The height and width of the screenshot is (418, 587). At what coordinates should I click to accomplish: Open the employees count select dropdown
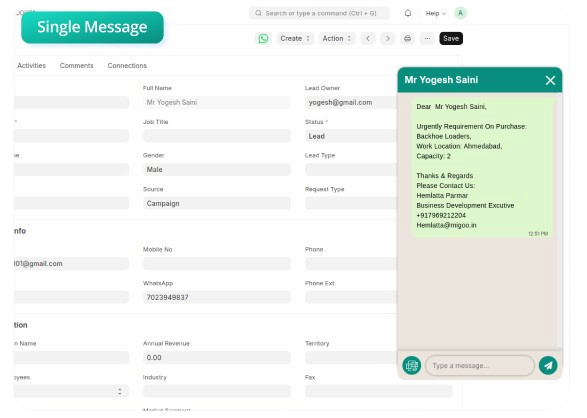[71, 391]
